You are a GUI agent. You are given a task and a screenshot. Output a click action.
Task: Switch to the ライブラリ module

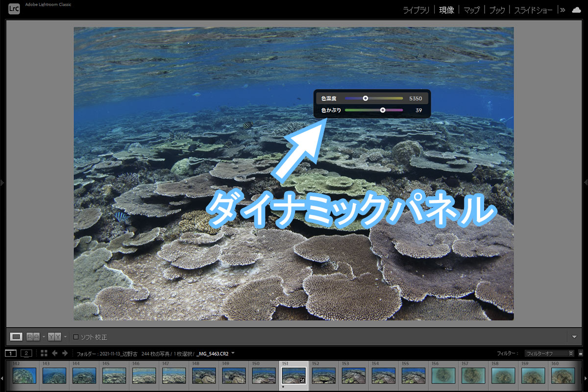(416, 10)
